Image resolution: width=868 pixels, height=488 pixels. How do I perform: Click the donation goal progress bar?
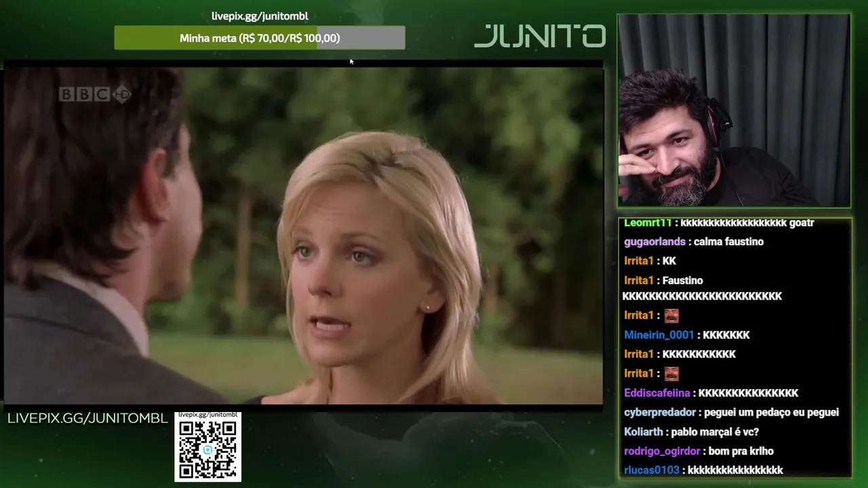tap(260, 38)
